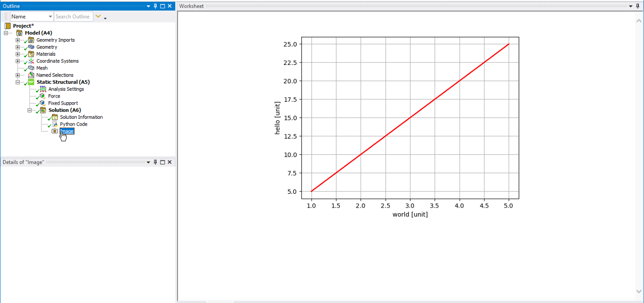The width and height of the screenshot is (644, 303).
Task: Expand the Geometry node
Action: (18, 47)
